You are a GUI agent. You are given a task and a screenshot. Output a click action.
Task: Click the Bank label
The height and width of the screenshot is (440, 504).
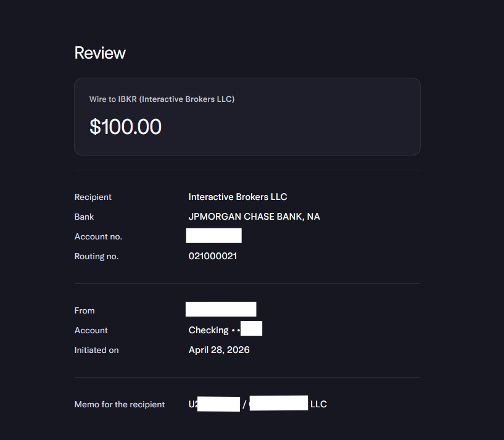pyautogui.click(x=84, y=217)
